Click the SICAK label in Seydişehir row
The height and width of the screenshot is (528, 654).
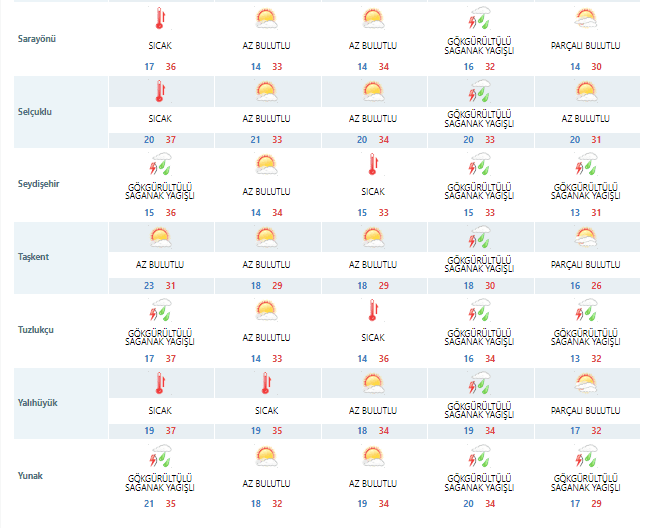(x=372, y=191)
